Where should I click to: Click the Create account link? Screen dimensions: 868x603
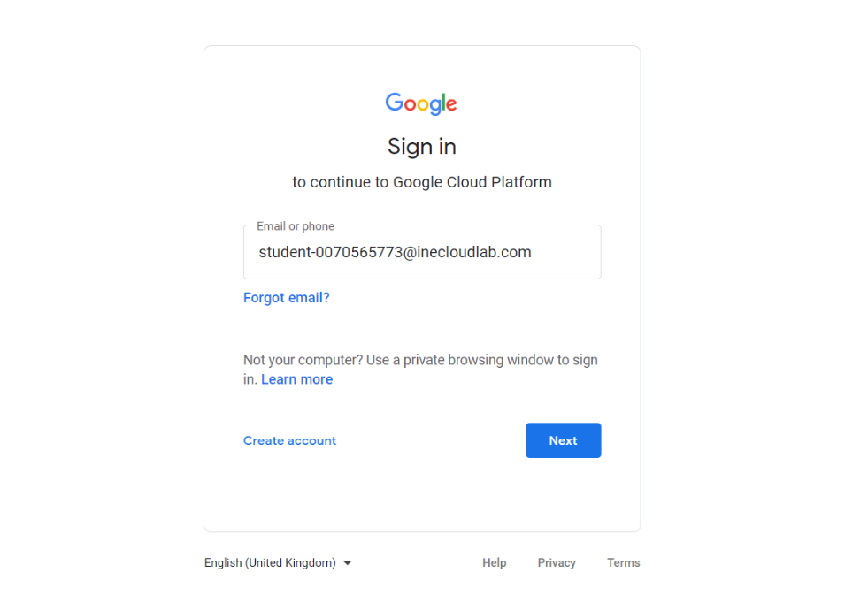point(289,440)
